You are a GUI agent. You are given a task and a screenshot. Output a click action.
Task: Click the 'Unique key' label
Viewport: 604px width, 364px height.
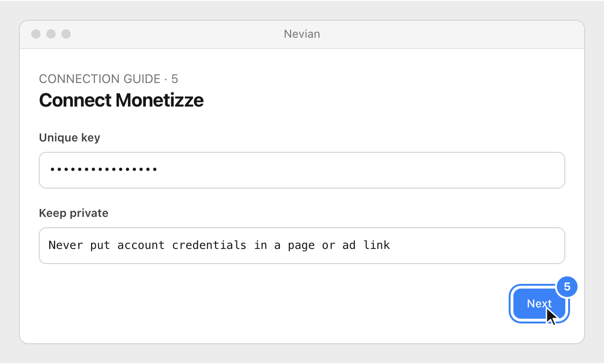pyautogui.click(x=69, y=138)
